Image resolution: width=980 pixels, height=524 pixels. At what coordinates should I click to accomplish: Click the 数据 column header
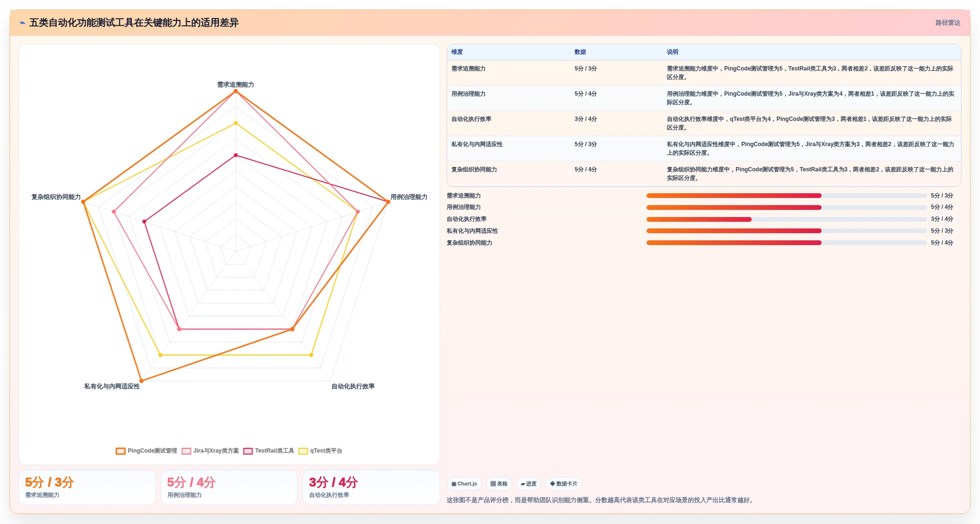click(580, 52)
